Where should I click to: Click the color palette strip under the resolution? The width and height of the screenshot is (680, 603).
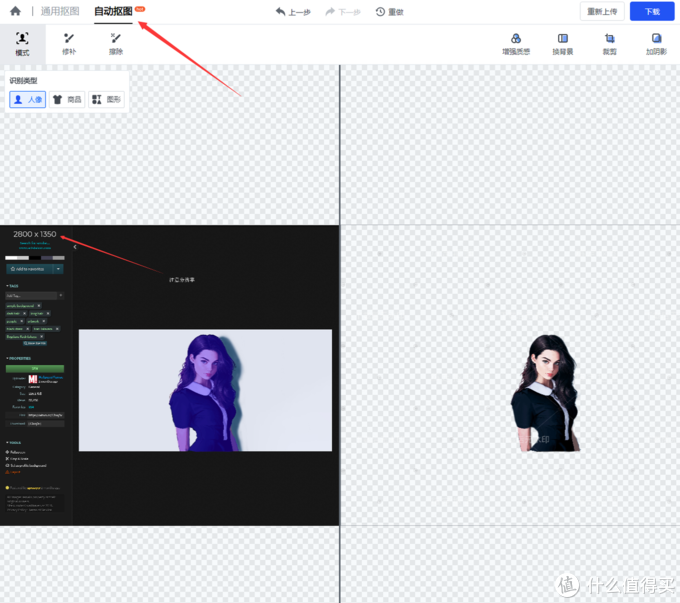tap(34, 258)
